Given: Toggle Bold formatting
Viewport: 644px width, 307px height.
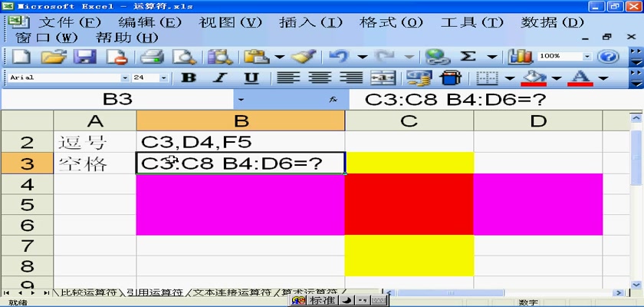Looking at the screenshot, I should [188, 78].
